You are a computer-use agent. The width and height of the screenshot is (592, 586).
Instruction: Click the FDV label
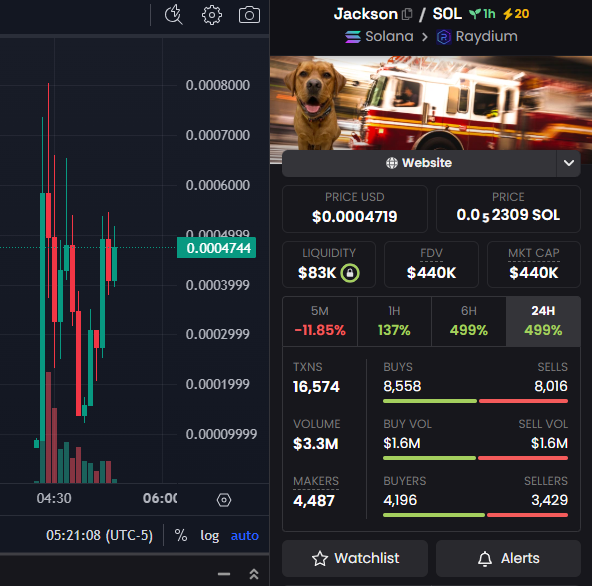click(x=431, y=253)
